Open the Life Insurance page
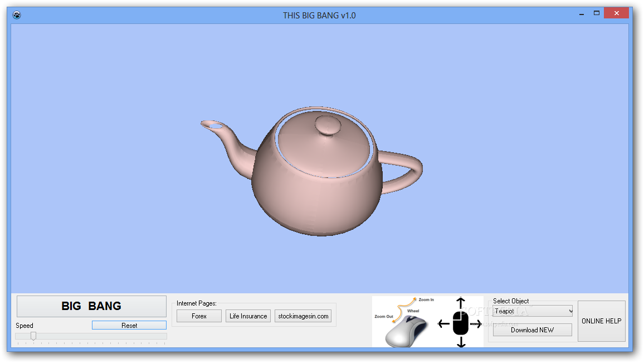Screen dimensions: 644x363 point(248,316)
